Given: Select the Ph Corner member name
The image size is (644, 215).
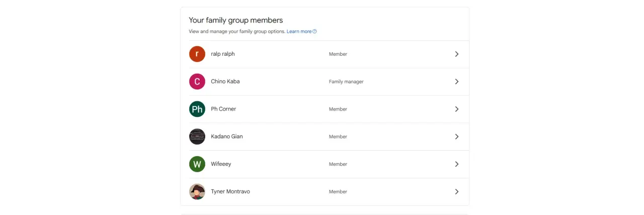Looking at the screenshot, I should click(223, 109).
